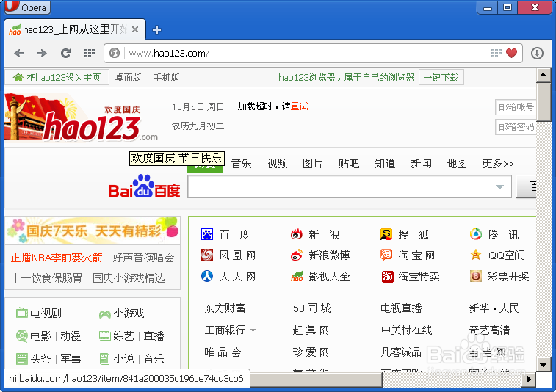Open 好声音演唱会 link
The image size is (556, 392).
(x=144, y=258)
